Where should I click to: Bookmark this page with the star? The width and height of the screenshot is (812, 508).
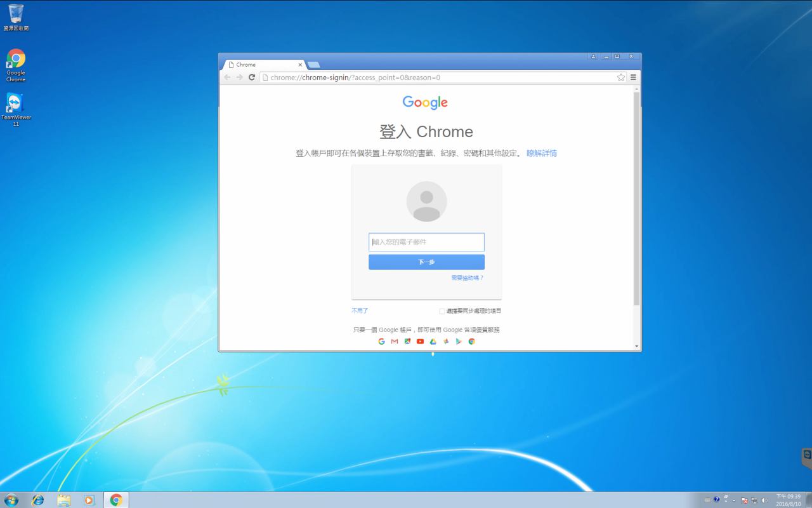point(621,77)
